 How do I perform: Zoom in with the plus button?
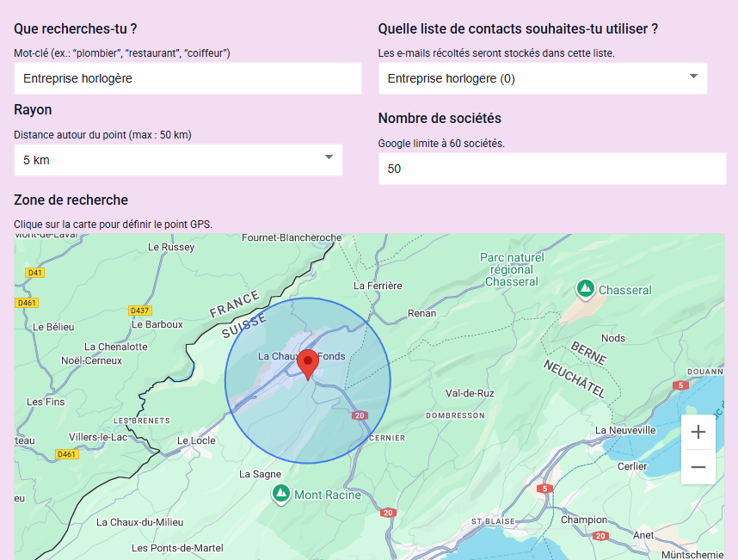click(698, 432)
